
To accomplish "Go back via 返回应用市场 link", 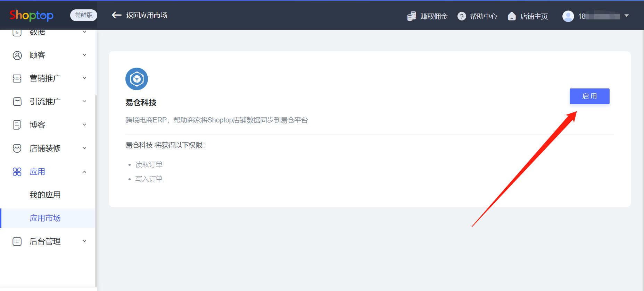I will (147, 15).
